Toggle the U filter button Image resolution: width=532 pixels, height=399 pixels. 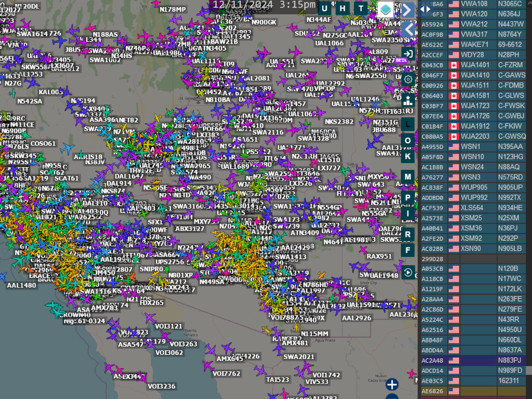point(324,8)
